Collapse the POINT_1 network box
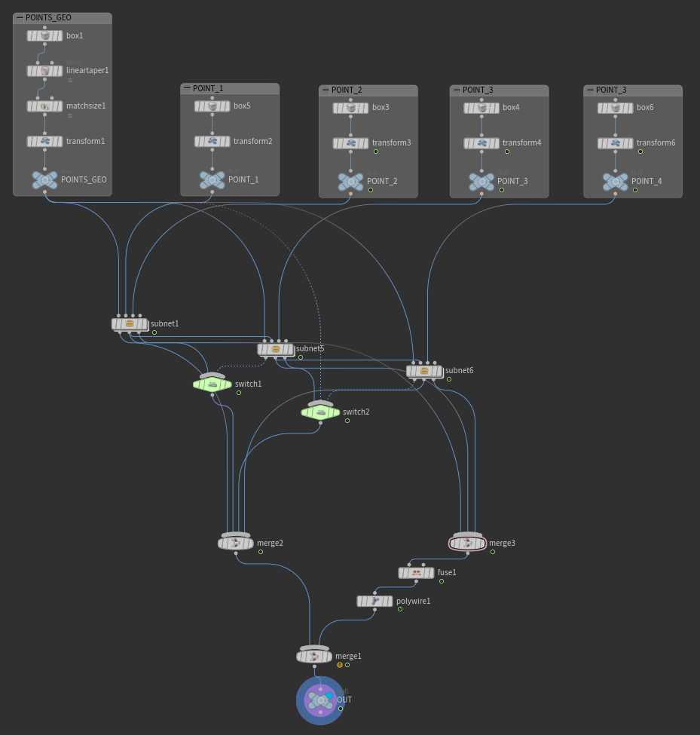 (187, 88)
